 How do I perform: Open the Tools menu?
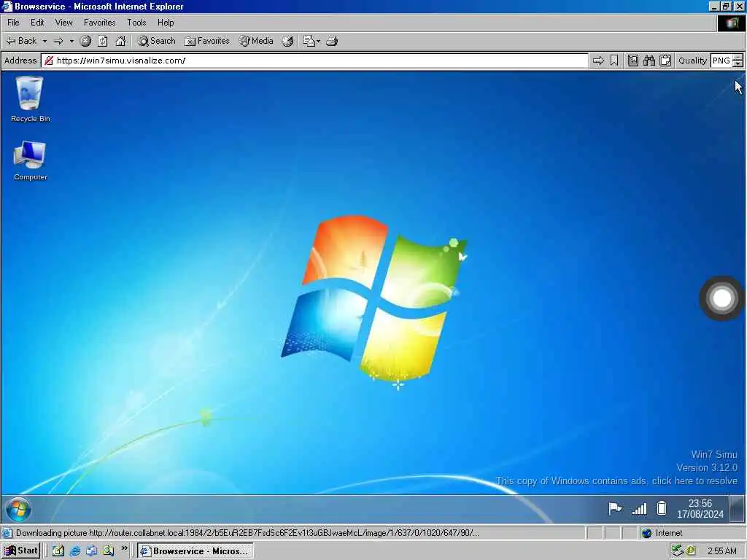pyautogui.click(x=136, y=23)
